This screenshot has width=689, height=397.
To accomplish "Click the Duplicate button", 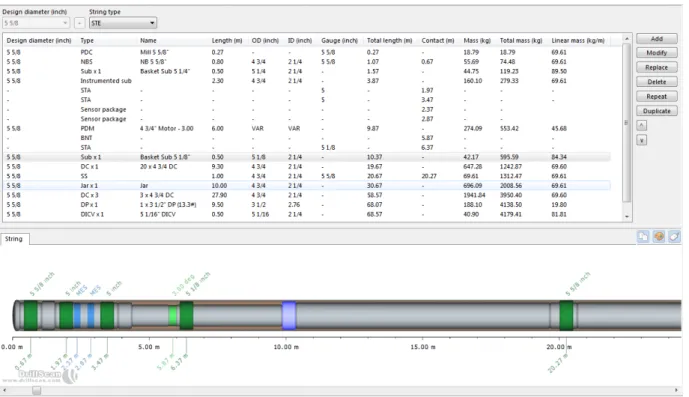I will click(x=656, y=111).
